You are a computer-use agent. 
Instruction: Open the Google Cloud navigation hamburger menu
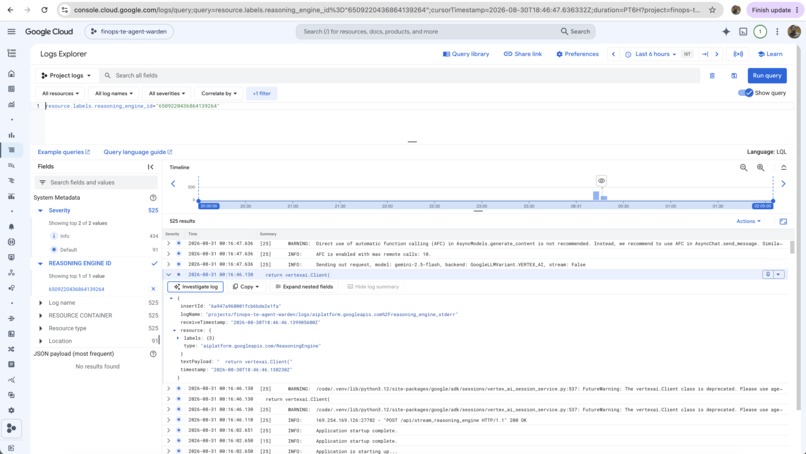click(11, 31)
